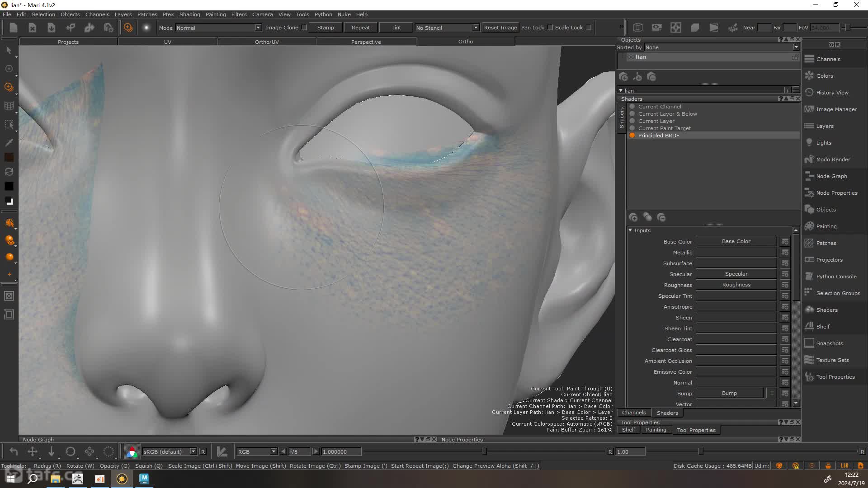Open the Painting menu
This screenshot has height=488, width=868.
coord(216,14)
